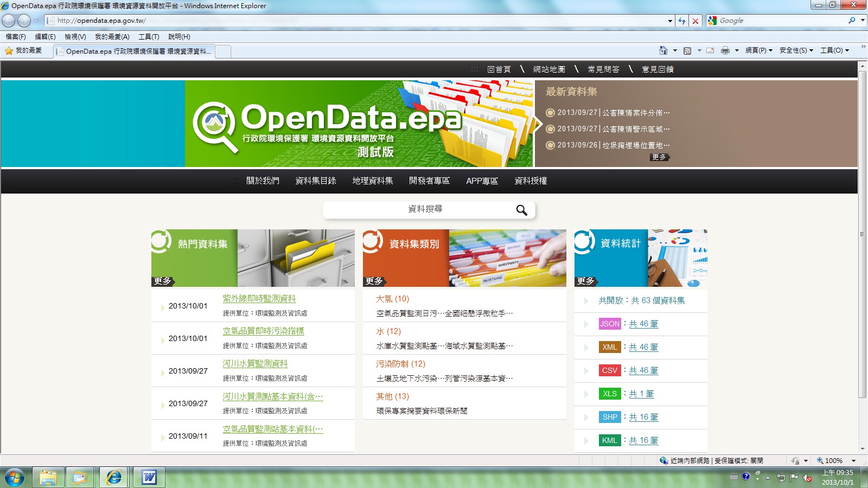Expand the address bar history dropdown
Viewport: 868px width, 488px height.
670,21
